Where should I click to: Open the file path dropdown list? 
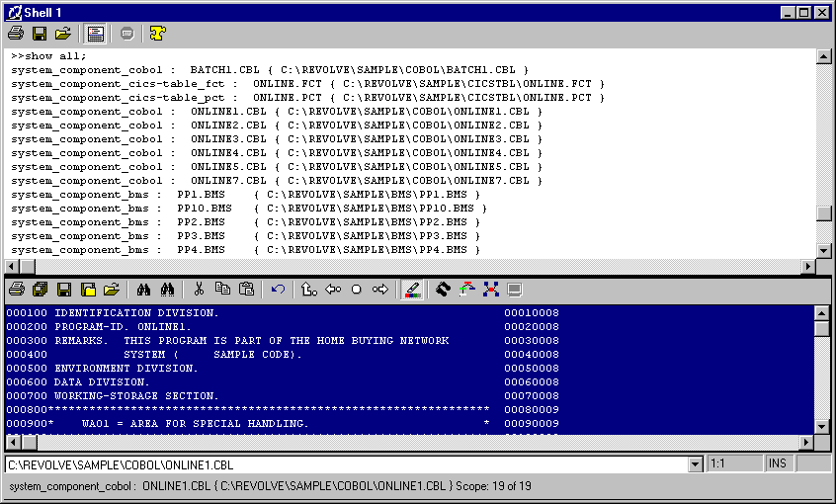tap(695, 463)
